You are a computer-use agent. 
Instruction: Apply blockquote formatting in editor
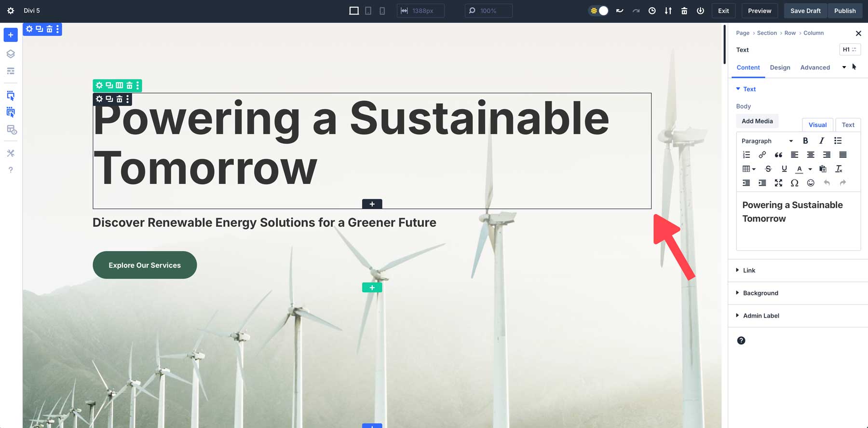[x=778, y=155]
